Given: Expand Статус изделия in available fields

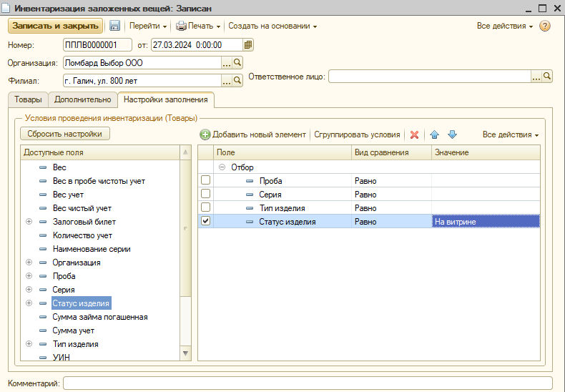Looking at the screenshot, I should [x=29, y=303].
